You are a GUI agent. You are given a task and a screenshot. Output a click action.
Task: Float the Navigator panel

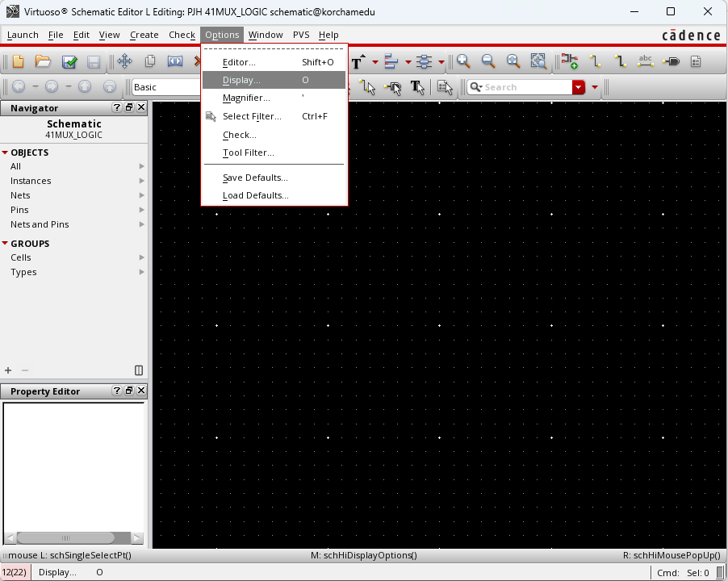point(129,107)
